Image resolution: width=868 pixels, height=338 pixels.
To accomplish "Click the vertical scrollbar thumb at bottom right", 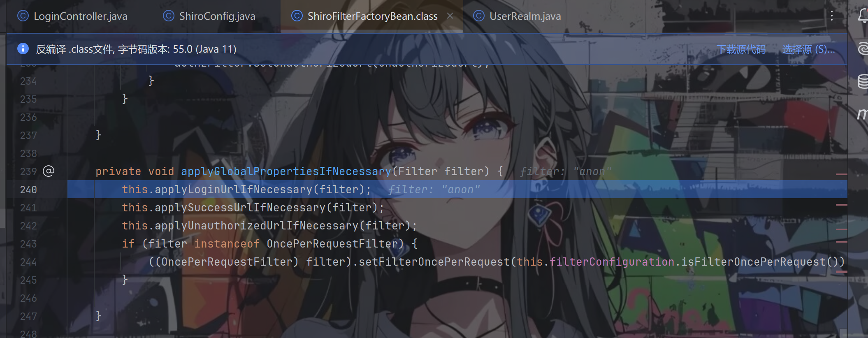I will [x=843, y=333].
